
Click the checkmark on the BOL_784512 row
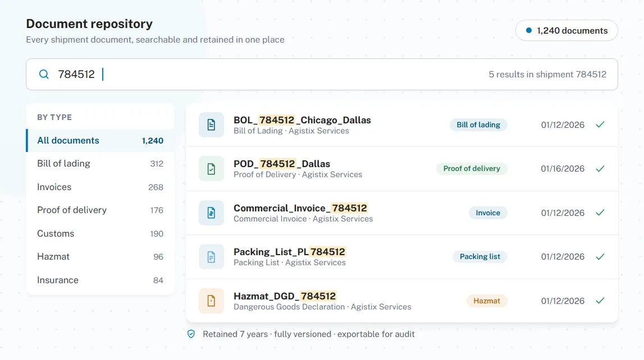pyautogui.click(x=600, y=124)
